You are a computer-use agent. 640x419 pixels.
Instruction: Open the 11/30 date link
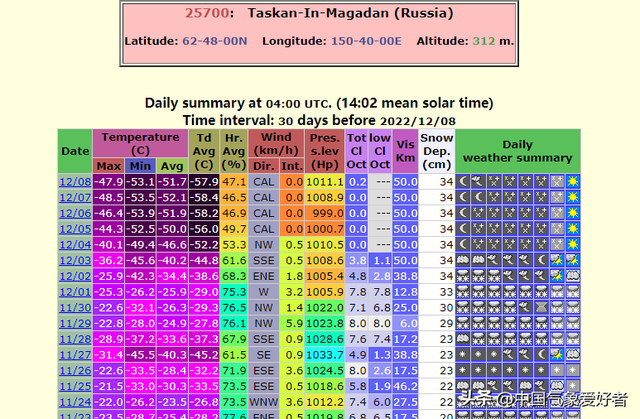[x=75, y=308]
